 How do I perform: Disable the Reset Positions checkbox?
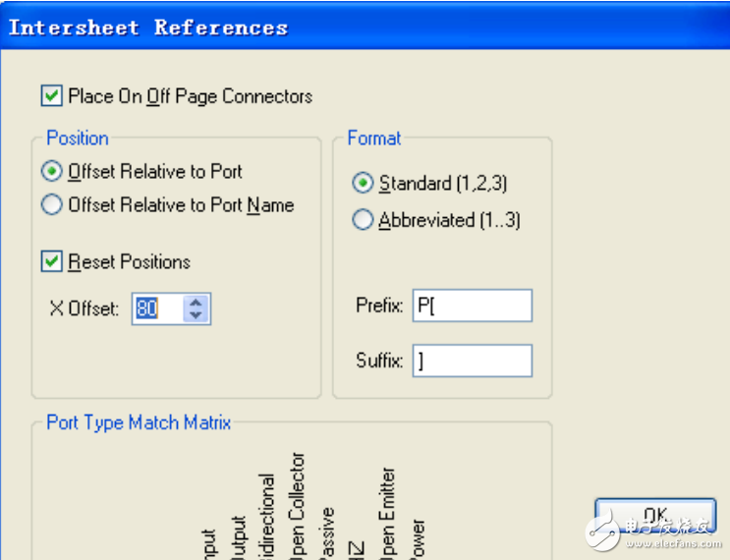tap(51, 262)
